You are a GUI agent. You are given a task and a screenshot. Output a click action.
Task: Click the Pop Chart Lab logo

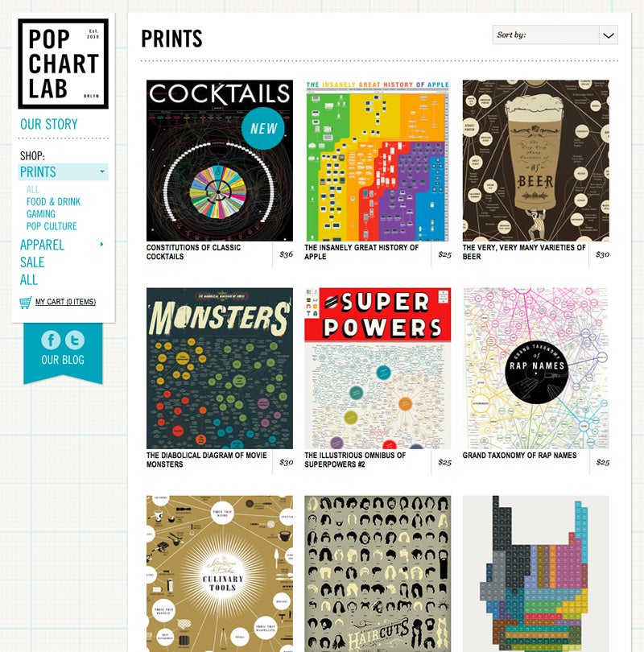tap(64, 64)
